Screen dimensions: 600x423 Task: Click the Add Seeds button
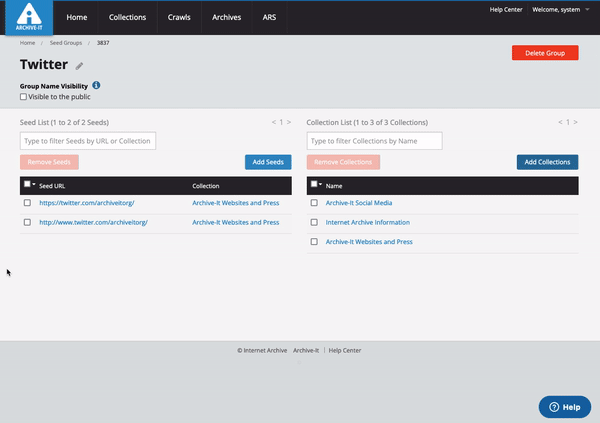click(268, 162)
